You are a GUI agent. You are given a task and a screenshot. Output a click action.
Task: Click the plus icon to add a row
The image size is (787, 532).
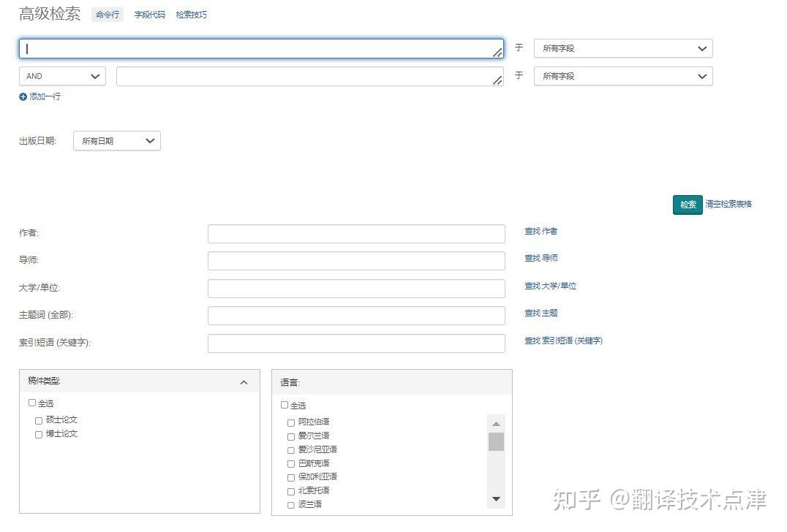[x=23, y=96]
